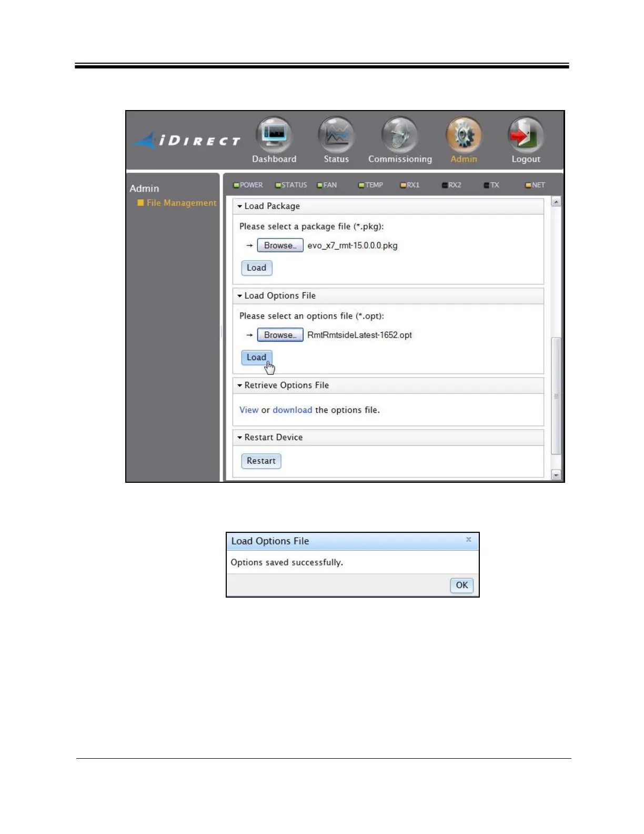Load the selected package file

256,267
